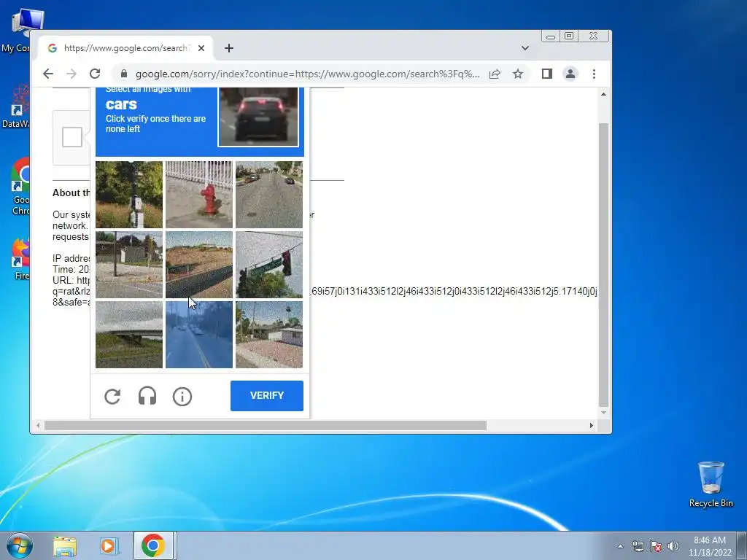Click the VERIFY button
Image resolution: width=747 pixels, height=560 pixels.
[267, 396]
